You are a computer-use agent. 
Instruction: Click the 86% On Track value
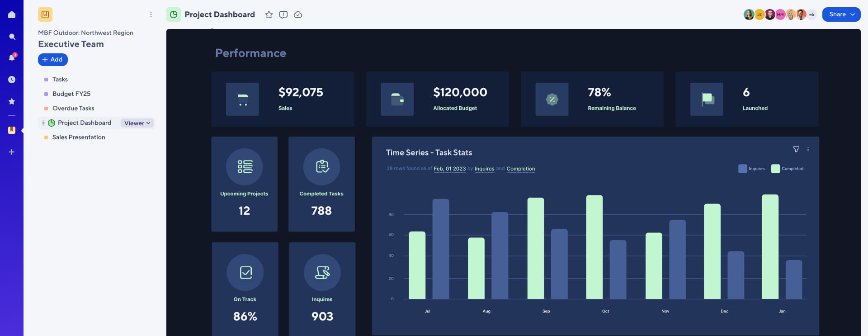coord(245,317)
